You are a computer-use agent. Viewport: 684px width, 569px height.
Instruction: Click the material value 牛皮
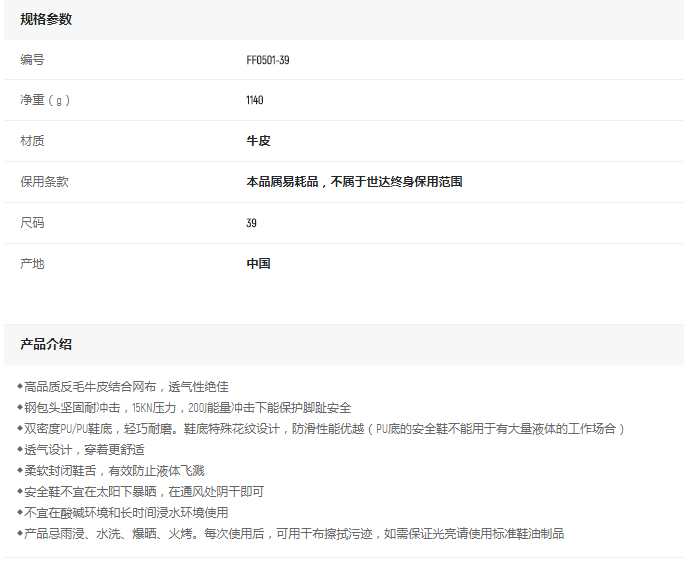[258, 141]
